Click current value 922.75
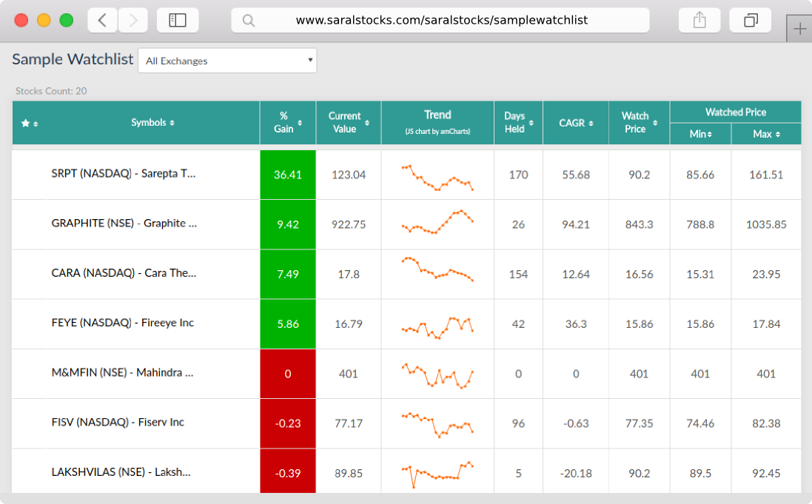Screen dimensions: 812x504 pyautogui.click(x=349, y=224)
